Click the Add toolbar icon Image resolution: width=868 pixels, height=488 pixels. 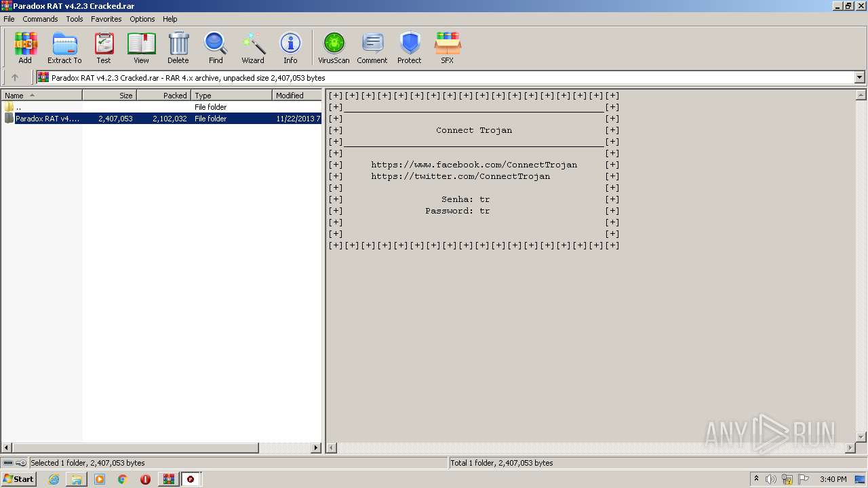point(25,47)
